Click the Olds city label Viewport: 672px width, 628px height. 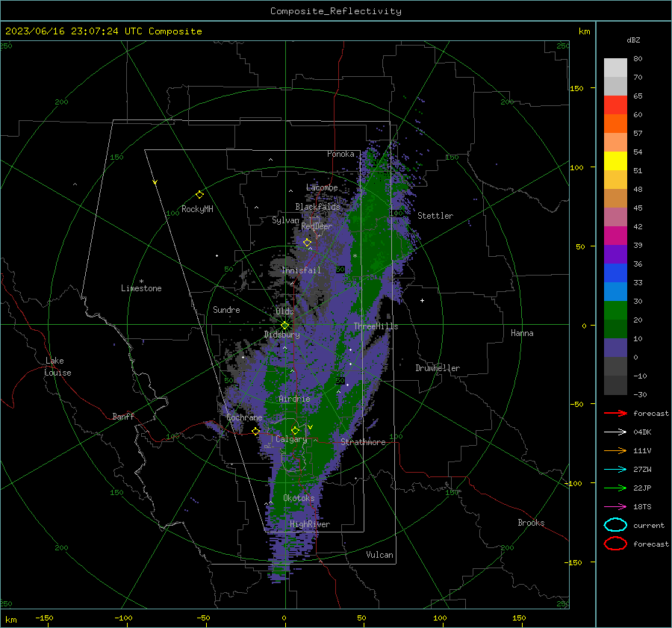click(x=284, y=311)
